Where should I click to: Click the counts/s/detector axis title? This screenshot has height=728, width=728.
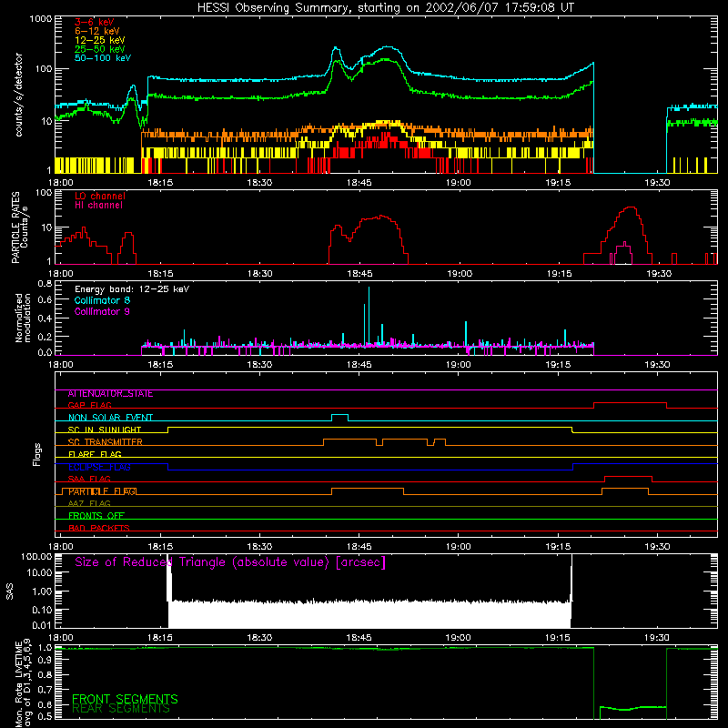coord(18,95)
